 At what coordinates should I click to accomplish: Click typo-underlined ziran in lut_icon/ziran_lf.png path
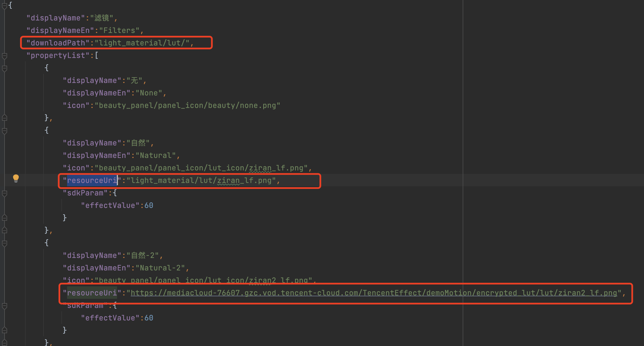pos(260,168)
